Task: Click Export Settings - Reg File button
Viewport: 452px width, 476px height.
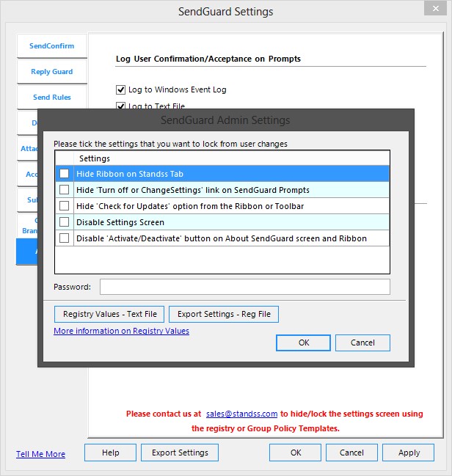Action: tap(224, 314)
